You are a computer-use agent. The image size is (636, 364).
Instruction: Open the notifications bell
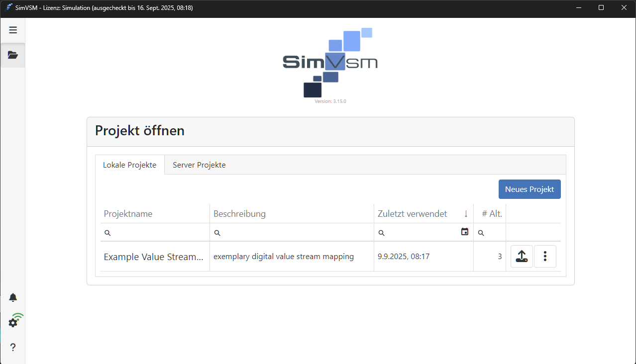click(13, 297)
